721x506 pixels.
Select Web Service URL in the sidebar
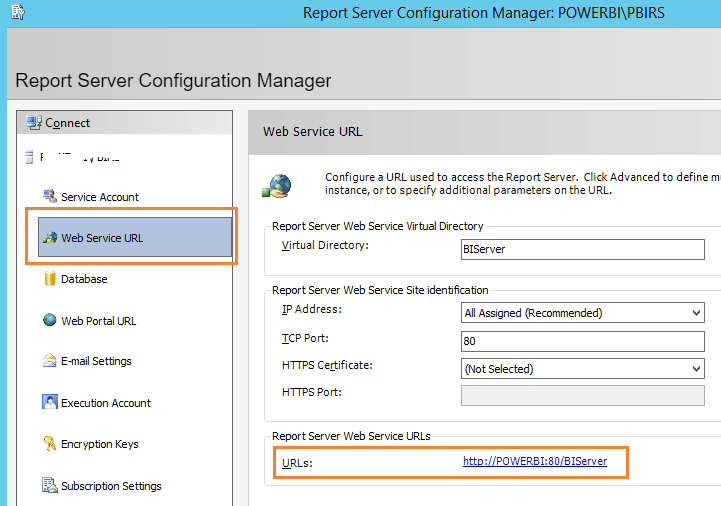tap(135, 237)
